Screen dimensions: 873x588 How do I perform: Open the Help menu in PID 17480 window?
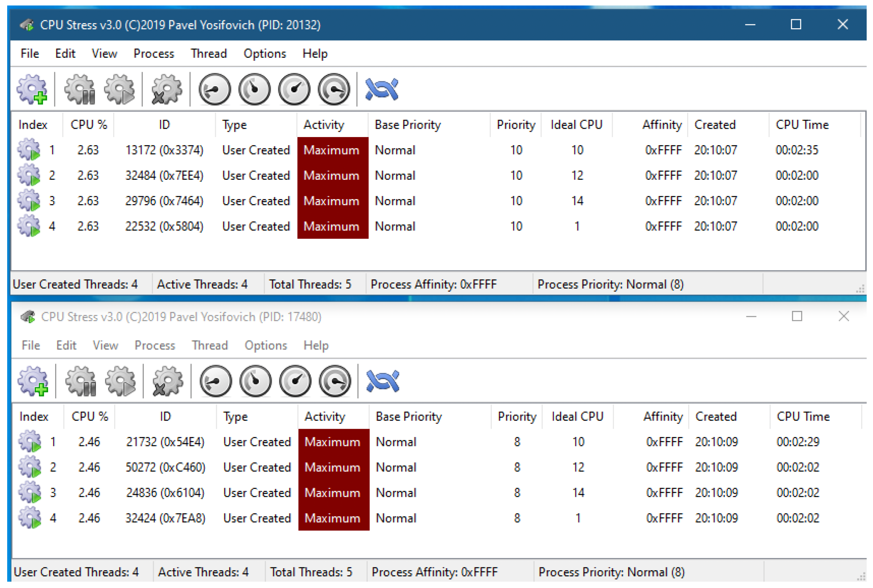[x=316, y=345]
